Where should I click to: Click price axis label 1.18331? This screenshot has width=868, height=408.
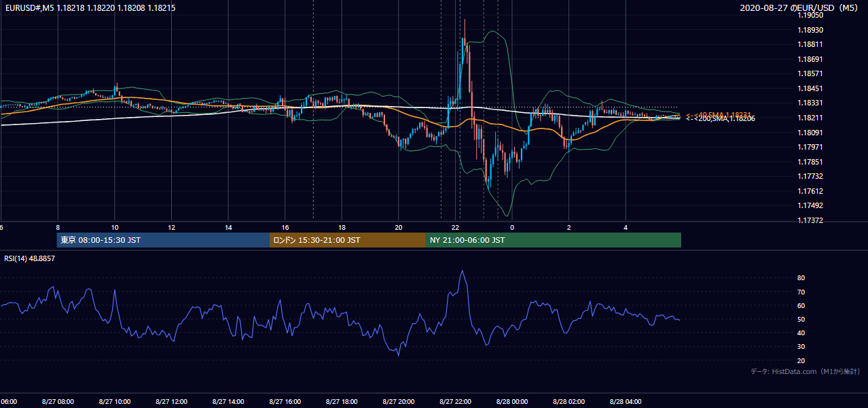(810, 103)
